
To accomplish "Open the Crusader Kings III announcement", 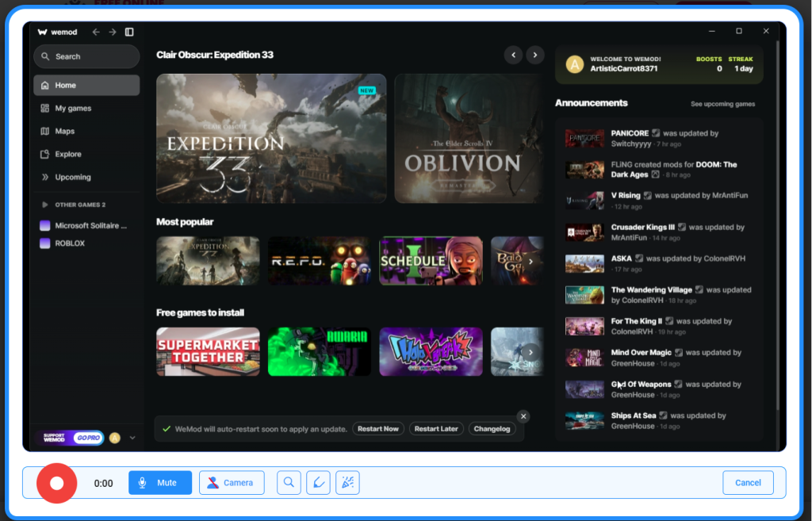I will click(x=659, y=232).
